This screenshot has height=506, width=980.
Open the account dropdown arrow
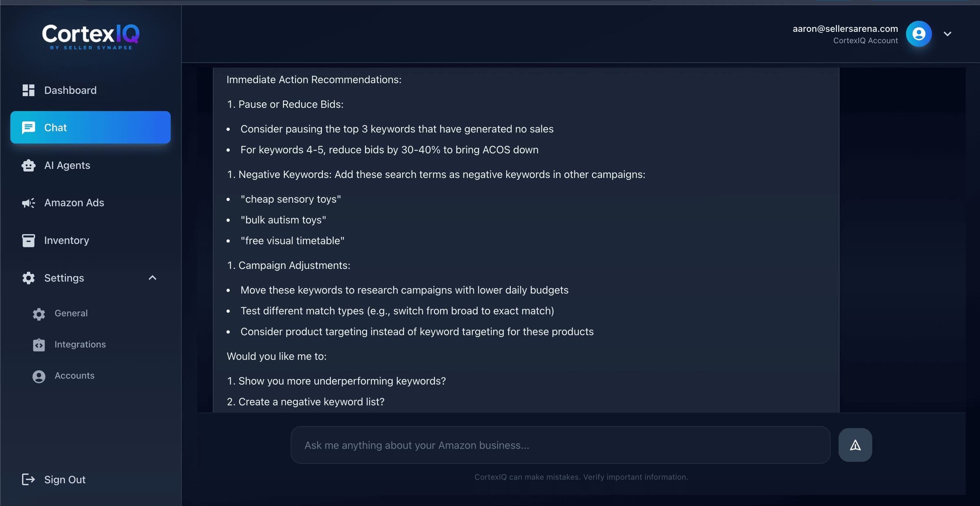point(948,34)
